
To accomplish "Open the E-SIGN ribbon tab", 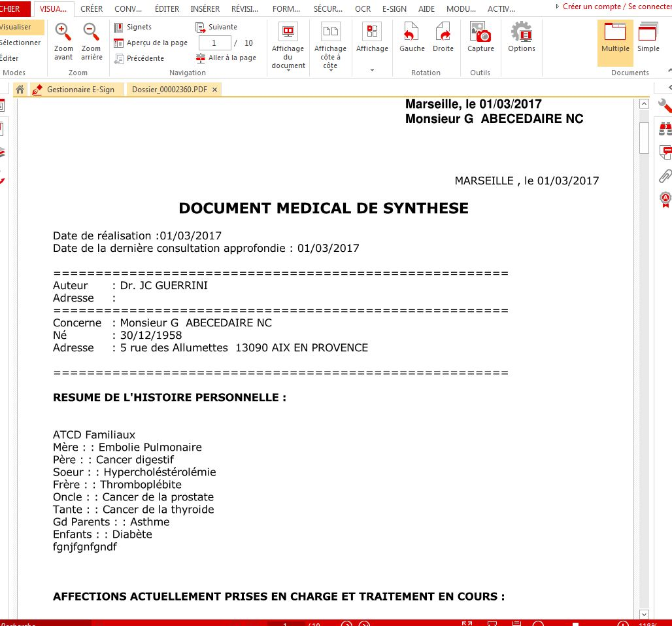I will point(394,9).
